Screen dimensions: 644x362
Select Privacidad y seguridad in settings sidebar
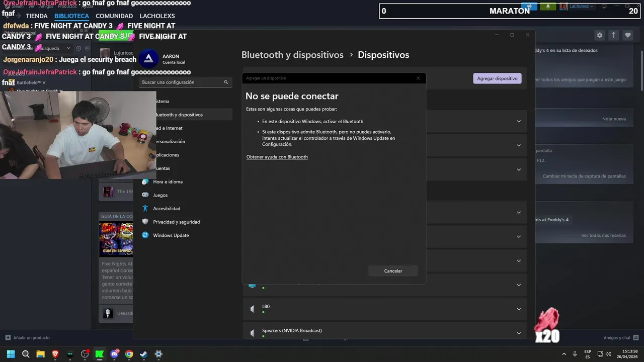[186, 222]
